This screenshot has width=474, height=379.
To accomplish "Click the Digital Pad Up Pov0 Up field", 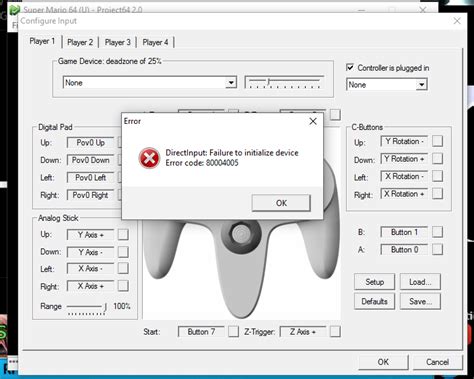I will coord(90,143).
